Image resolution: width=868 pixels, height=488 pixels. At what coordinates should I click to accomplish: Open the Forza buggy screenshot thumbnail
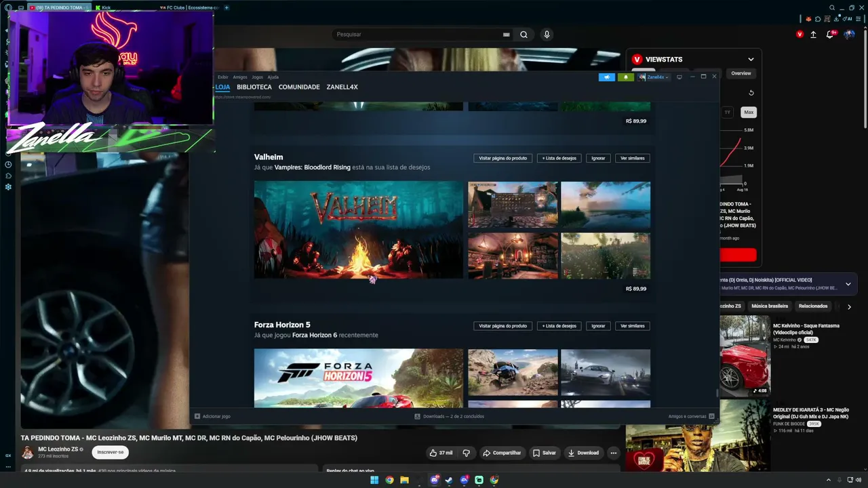click(513, 372)
